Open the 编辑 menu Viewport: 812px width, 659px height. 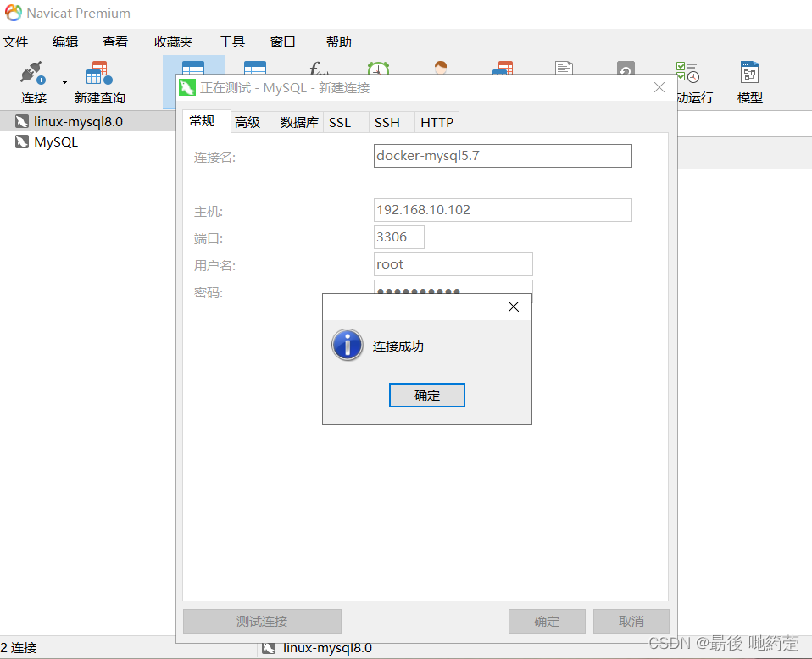(x=65, y=42)
